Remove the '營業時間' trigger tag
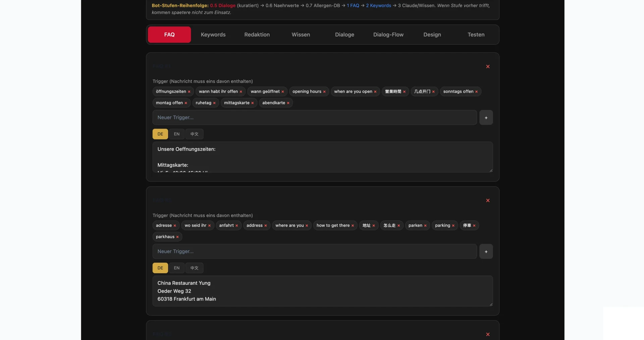 (404, 92)
